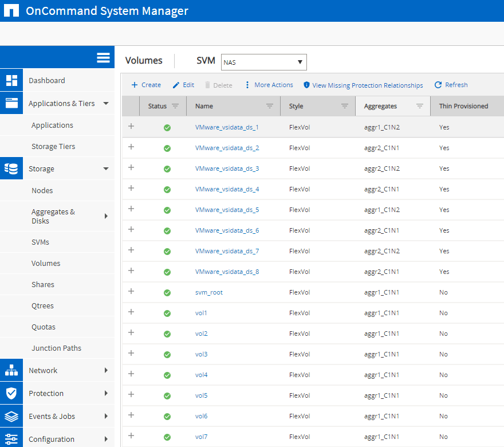The height and width of the screenshot is (447, 504).
Task: Click the Dashboard grid icon
Action: [x=11, y=80]
